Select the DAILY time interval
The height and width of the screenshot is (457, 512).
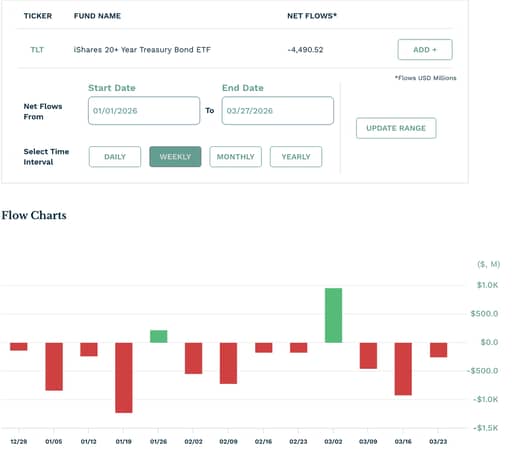tap(115, 157)
